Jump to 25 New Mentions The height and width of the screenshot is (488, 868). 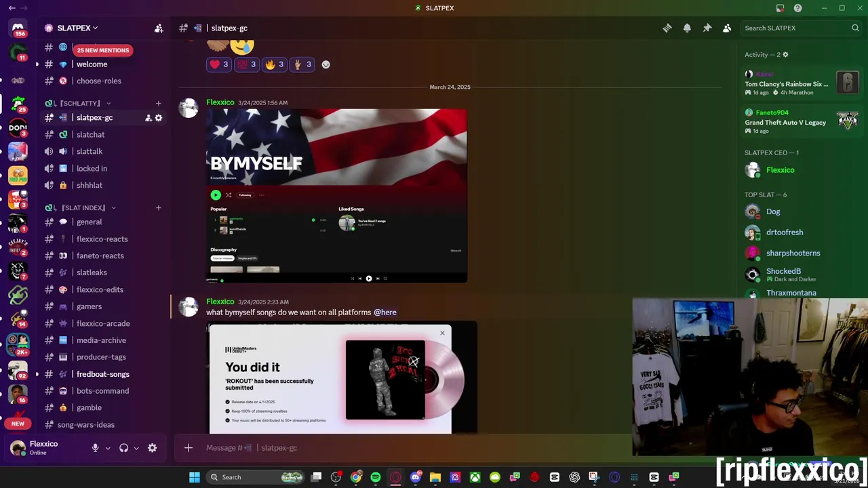pos(102,50)
